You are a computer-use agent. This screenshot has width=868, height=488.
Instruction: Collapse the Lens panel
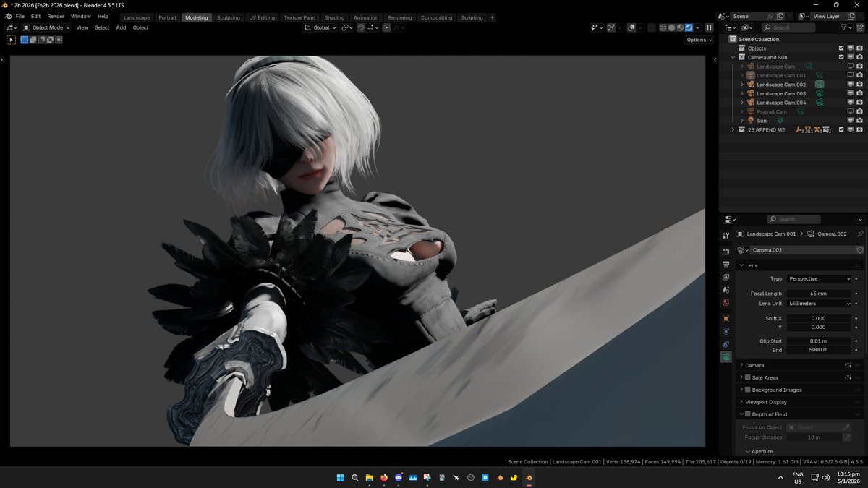coord(741,265)
